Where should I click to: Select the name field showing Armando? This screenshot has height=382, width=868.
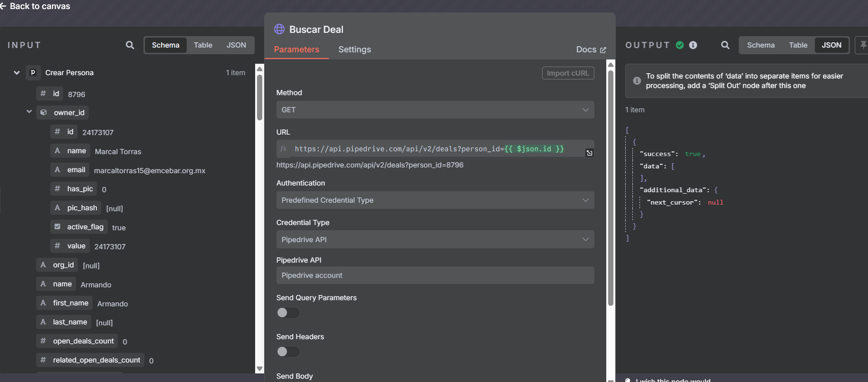point(56,284)
